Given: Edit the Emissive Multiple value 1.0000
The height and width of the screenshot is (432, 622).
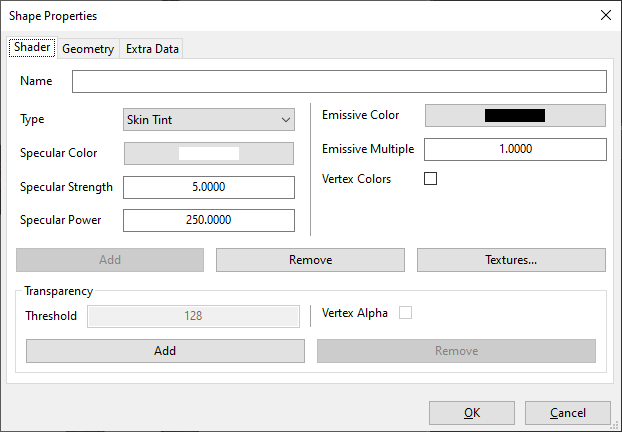Looking at the screenshot, I should (515, 149).
